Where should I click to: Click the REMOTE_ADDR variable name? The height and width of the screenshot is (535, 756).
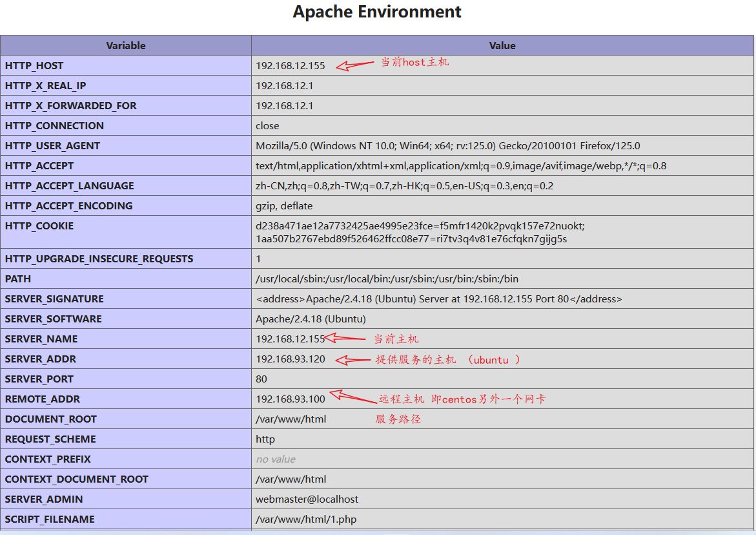[43, 399]
